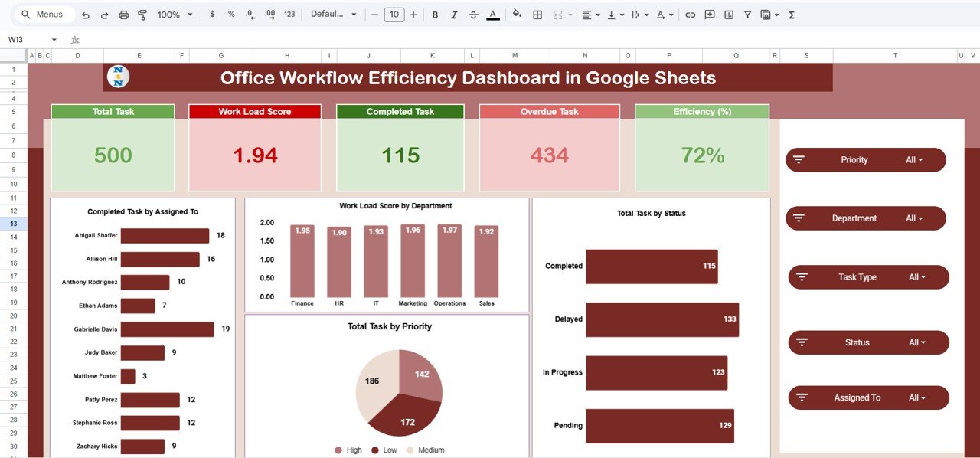Open Functions sigma icon
This screenshot has width=980, height=458.
[792, 15]
